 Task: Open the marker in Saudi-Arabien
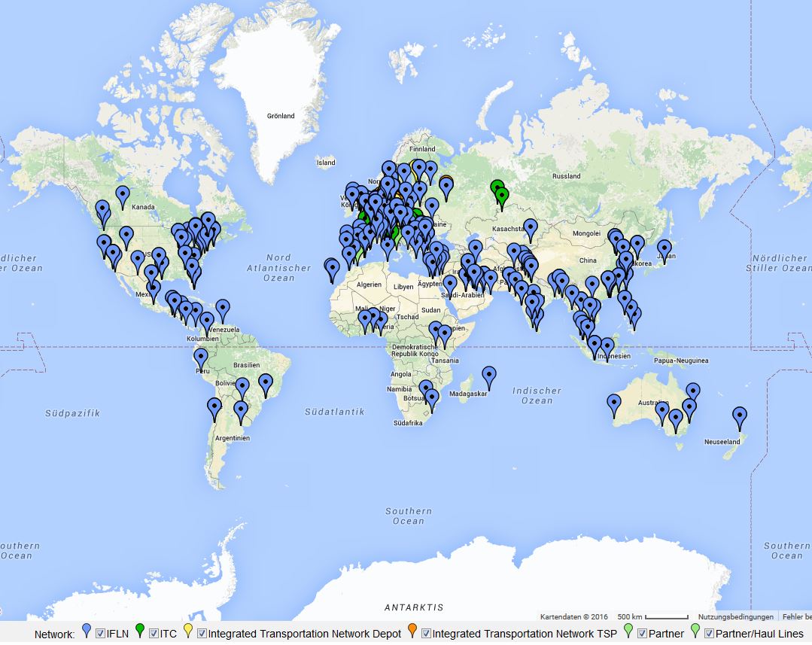tap(449, 284)
